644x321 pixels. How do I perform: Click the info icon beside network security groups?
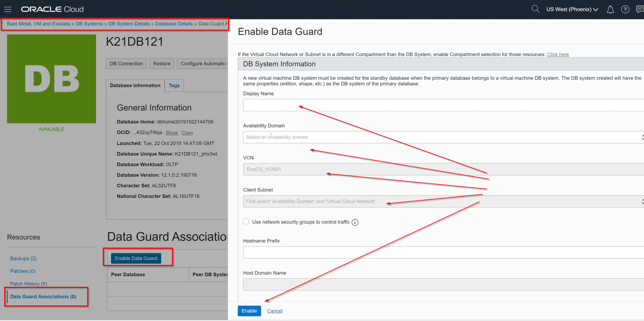pyautogui.click(x=355, y=222)
